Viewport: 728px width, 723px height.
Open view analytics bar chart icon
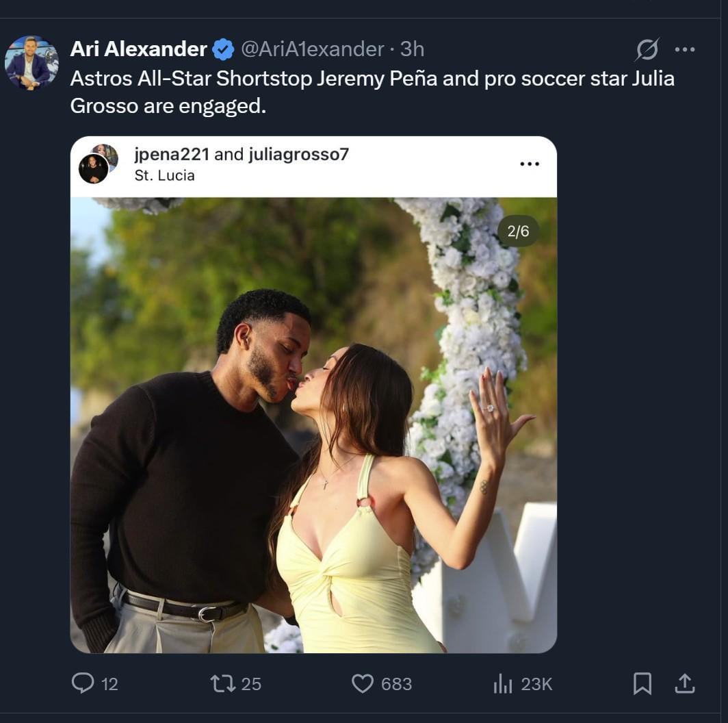coord(503,683)
